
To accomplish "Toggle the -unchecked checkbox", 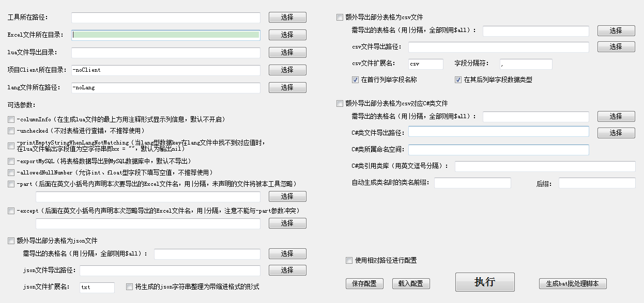I will click(11, 131).
